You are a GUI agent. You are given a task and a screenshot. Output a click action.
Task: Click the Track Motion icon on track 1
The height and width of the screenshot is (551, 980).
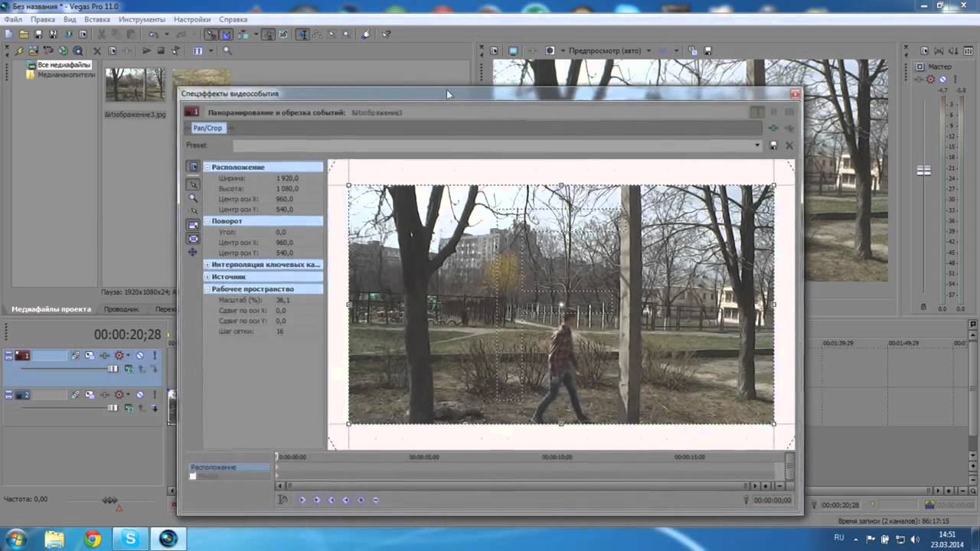pos(90,355)
